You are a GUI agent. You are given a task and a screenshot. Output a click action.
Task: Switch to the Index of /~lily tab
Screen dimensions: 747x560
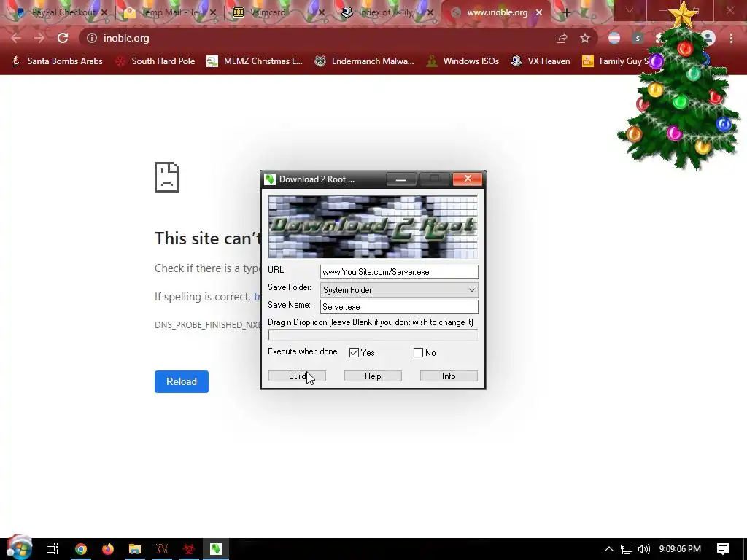(385, 13)
